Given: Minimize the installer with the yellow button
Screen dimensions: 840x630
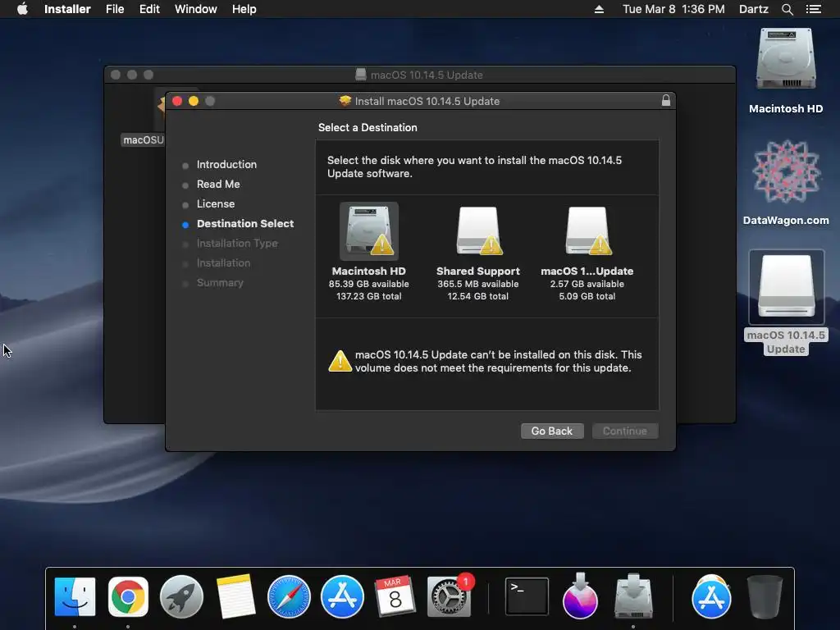Looking at the screenshot, I should point(194,101).
